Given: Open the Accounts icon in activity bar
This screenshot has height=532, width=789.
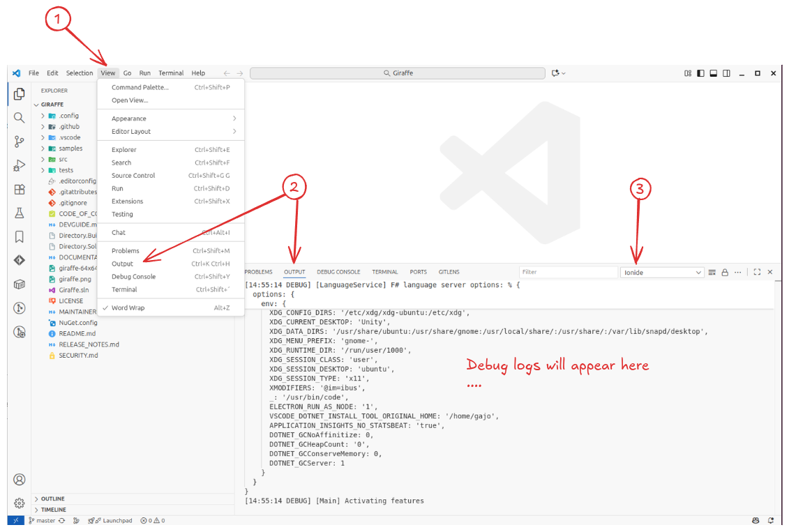Looking at the screenshot, I should tap(20, 480).
